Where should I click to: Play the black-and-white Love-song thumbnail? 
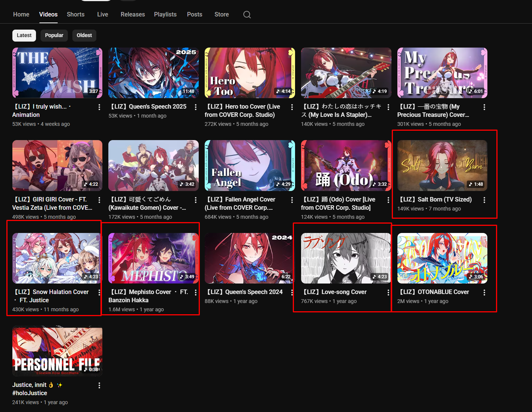point(346,258)
